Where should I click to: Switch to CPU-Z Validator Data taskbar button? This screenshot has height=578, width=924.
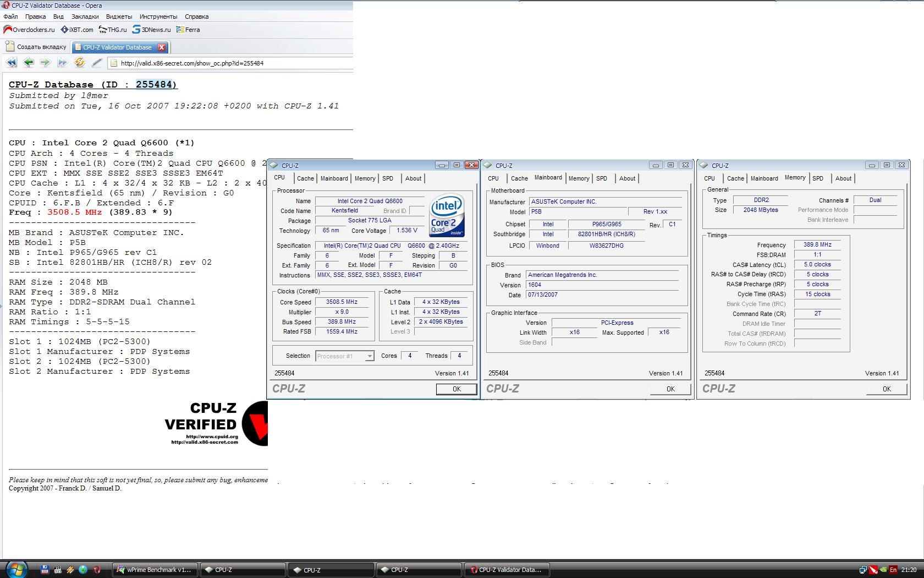click(507, 570)
